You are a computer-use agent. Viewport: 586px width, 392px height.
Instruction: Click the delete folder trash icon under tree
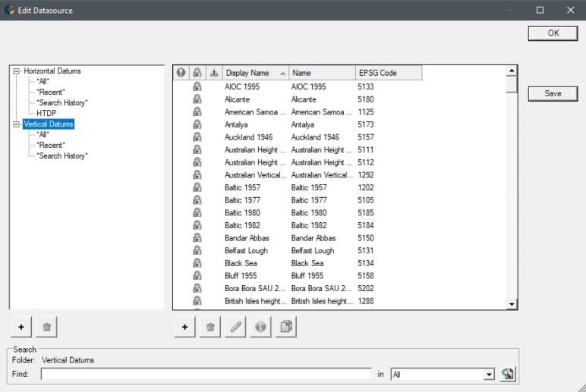(46, 327)
